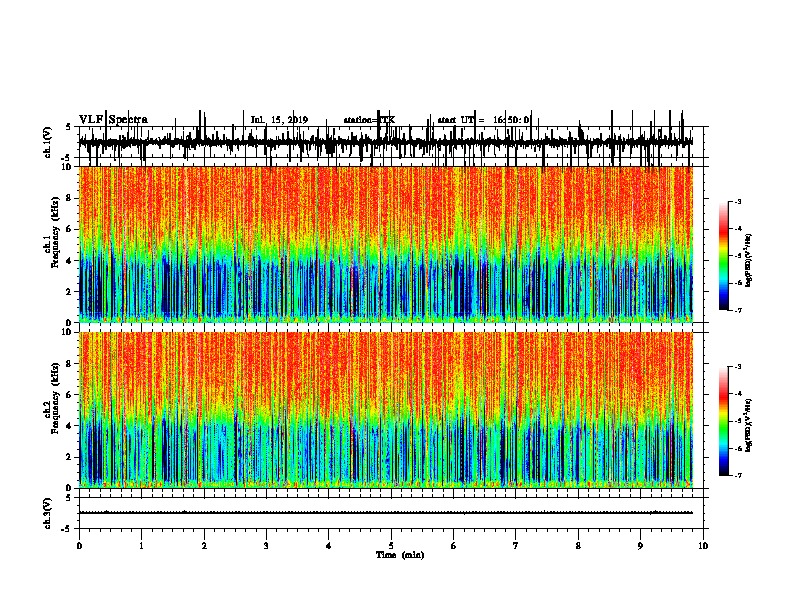Click ch.2 Frequency (kHz) axis label
Screen dimensions: 792x612
coord(52,398)
